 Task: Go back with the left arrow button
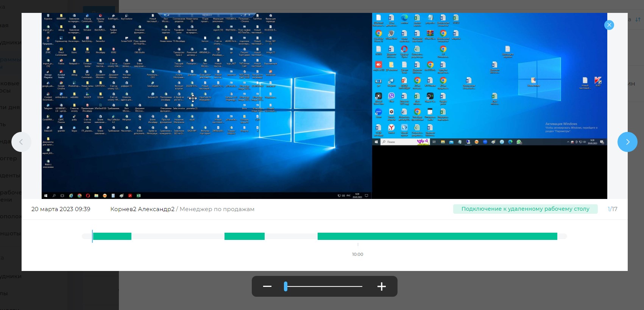click(21, 142)
